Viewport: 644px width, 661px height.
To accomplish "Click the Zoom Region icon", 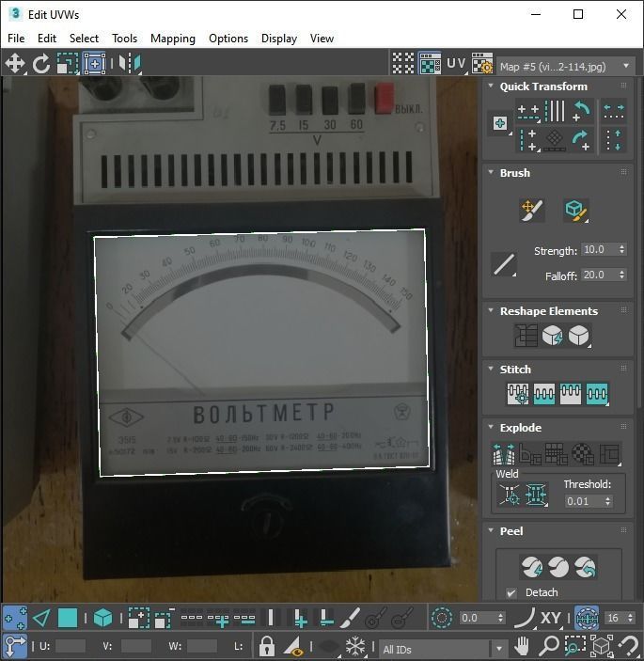I will [574, 645].
